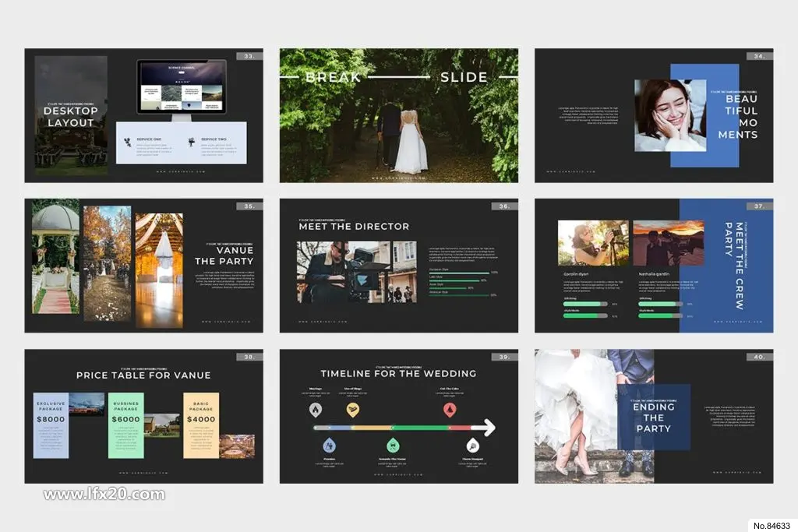
Task: Select the white gazebo venue photo
Action: pyautogui.click(x=55, y=255)
